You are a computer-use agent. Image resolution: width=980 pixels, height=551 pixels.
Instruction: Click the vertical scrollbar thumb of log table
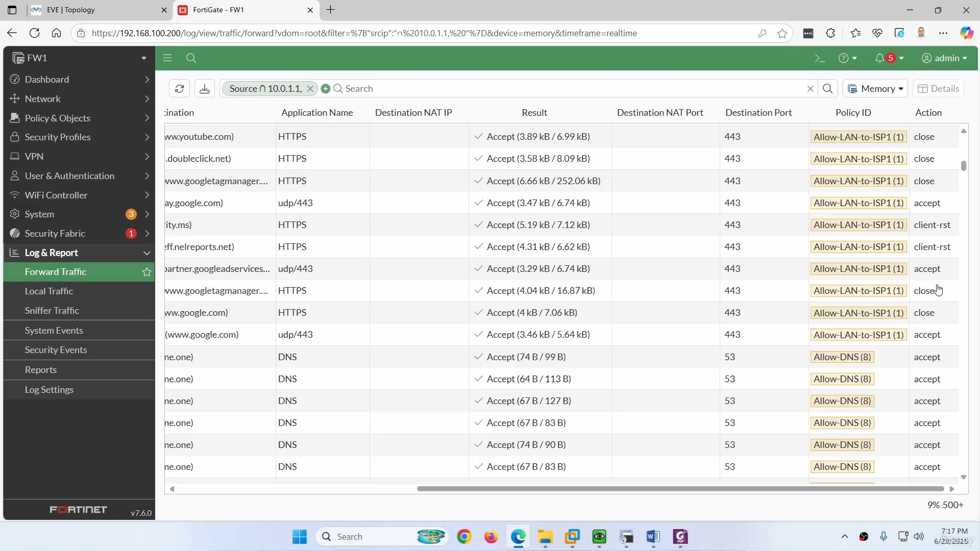pos(964,166)
